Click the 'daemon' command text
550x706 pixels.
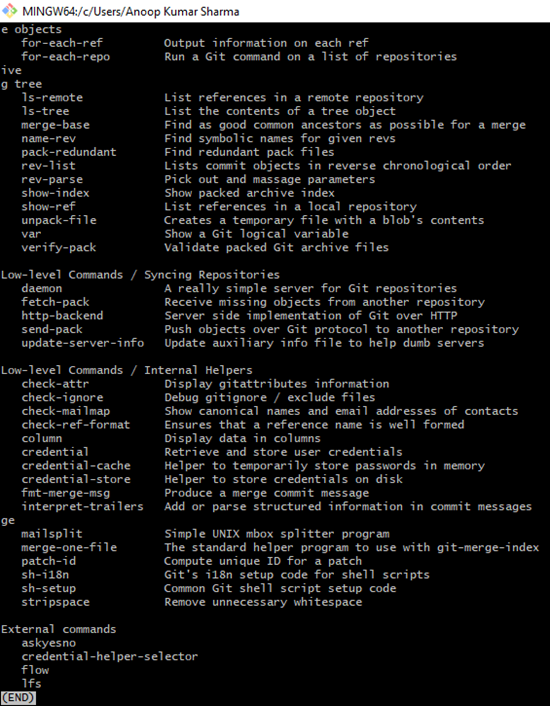coord(42,288)
